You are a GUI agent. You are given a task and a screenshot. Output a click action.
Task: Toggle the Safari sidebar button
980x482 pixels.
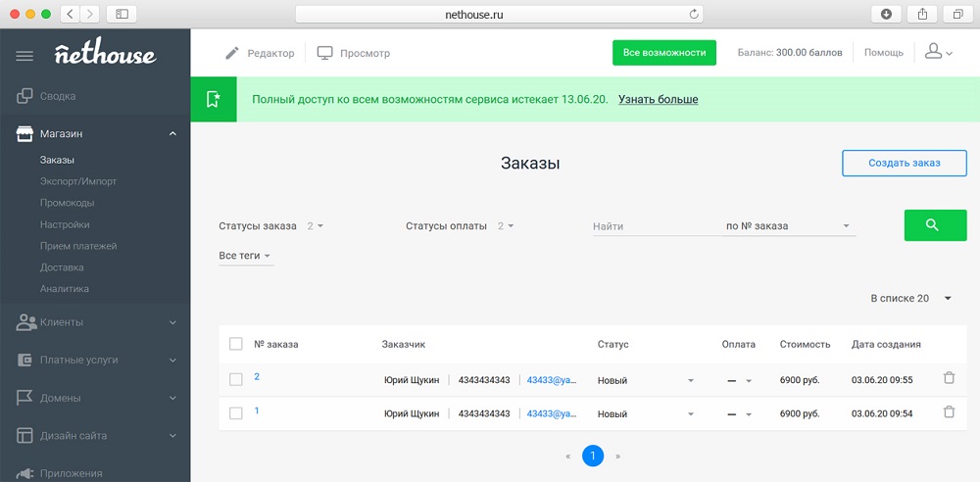click(122, 14)
